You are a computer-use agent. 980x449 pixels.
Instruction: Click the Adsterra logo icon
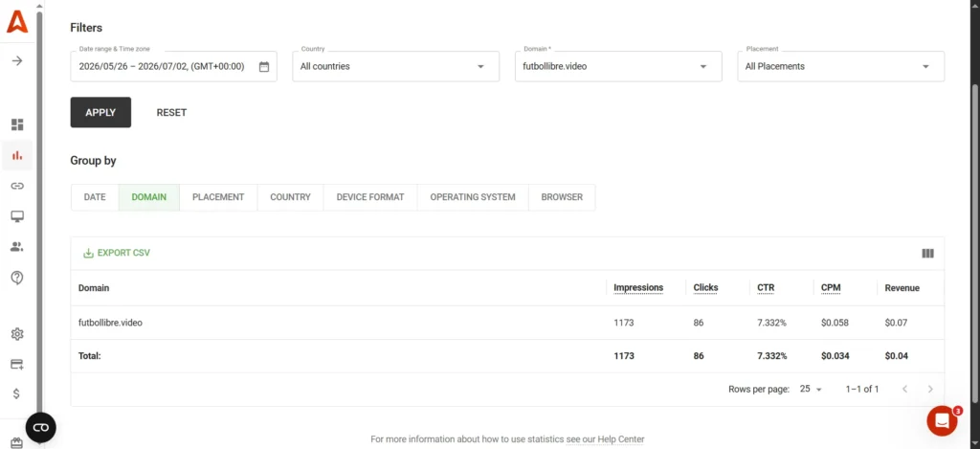tap(17, 23)
